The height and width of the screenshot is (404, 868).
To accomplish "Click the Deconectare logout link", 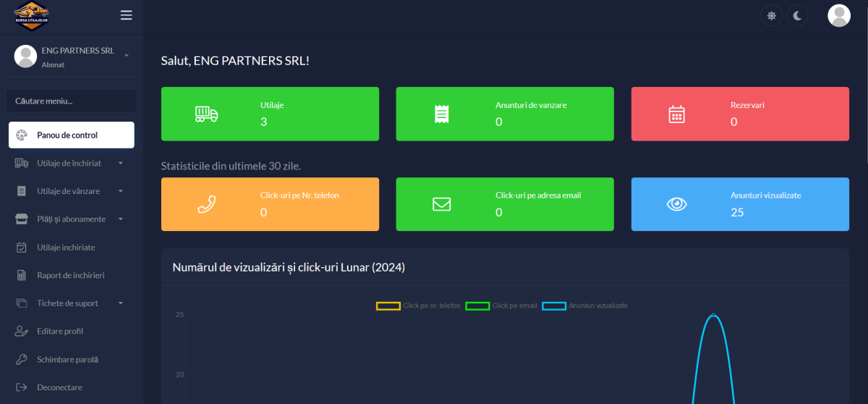I will 59,387.
